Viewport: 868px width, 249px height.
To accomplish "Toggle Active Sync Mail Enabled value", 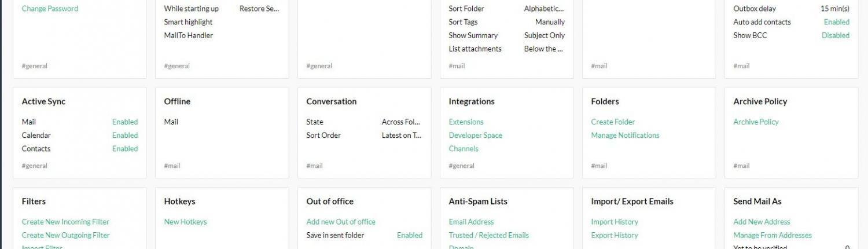I will point(125,122).
